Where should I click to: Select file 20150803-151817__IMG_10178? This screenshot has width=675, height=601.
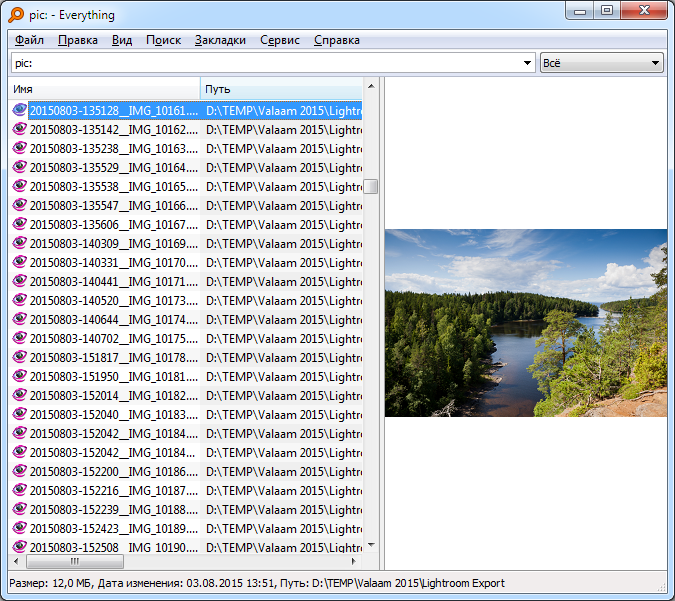[114, 357]
